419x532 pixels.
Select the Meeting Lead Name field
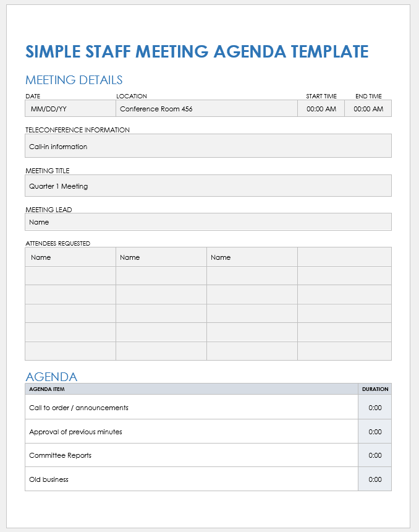coord(208,222)
